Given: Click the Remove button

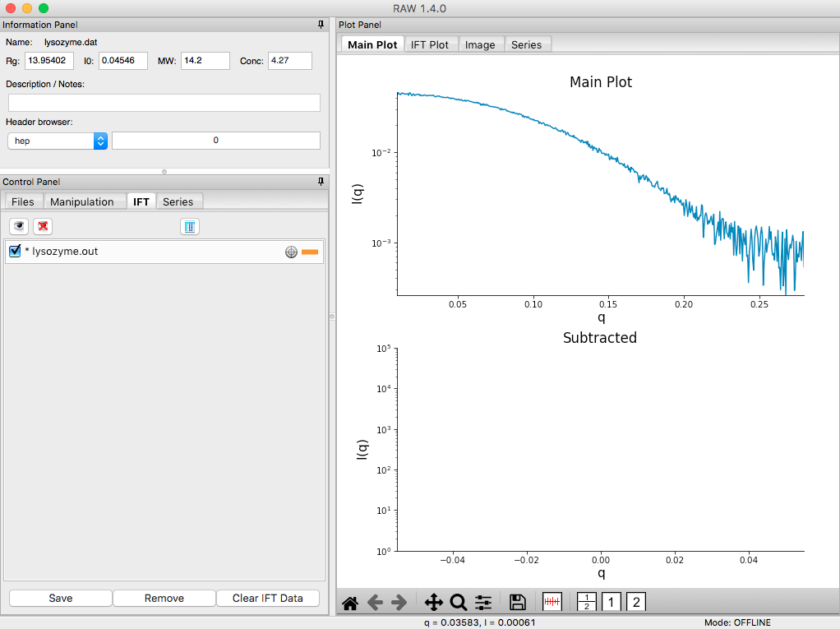Looking at the screenshot, I should pos(164,598).
